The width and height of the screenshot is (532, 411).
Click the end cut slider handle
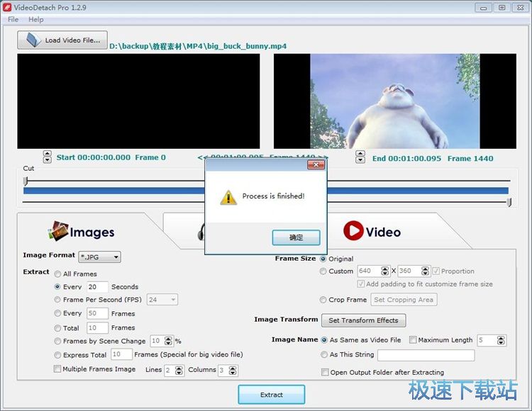coord(509,202)
